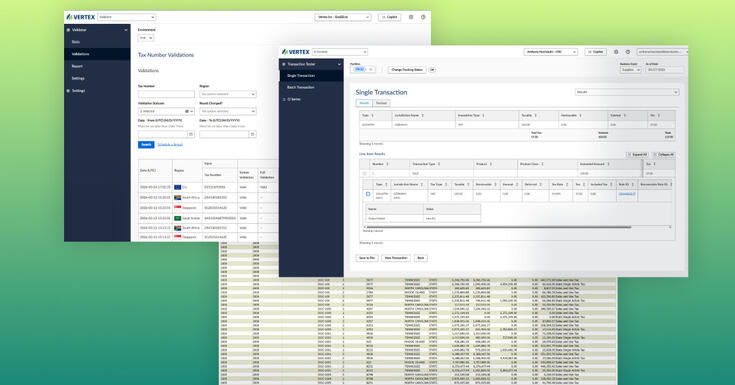Open the tenant dropdown in the Transaction Tester header
735x385 pixels.
[550, 52]
